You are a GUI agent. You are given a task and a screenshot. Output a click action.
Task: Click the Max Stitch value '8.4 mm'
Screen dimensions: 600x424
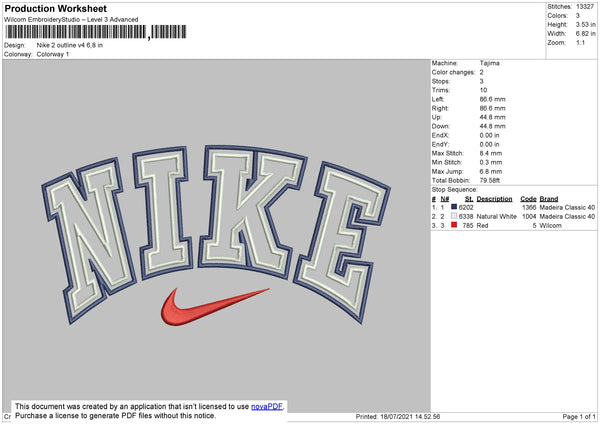pos(491,153)
